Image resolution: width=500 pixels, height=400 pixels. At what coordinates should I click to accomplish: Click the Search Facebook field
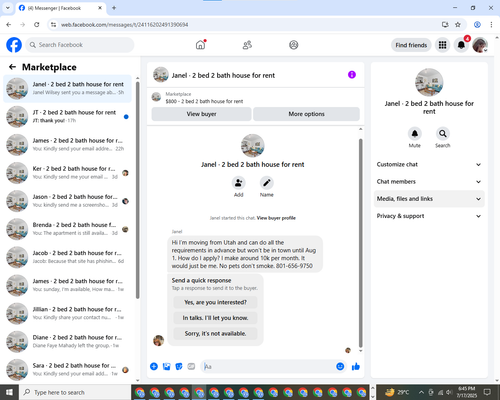(x=80, y=45)
